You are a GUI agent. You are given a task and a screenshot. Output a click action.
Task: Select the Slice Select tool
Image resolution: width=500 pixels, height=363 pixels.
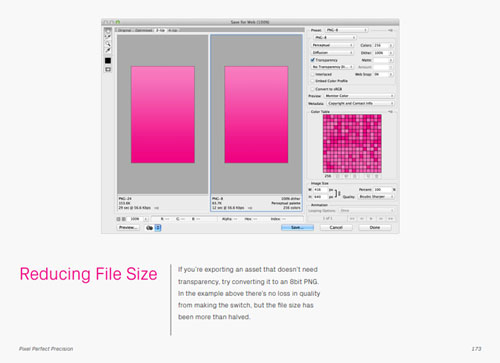click(108, 37)
